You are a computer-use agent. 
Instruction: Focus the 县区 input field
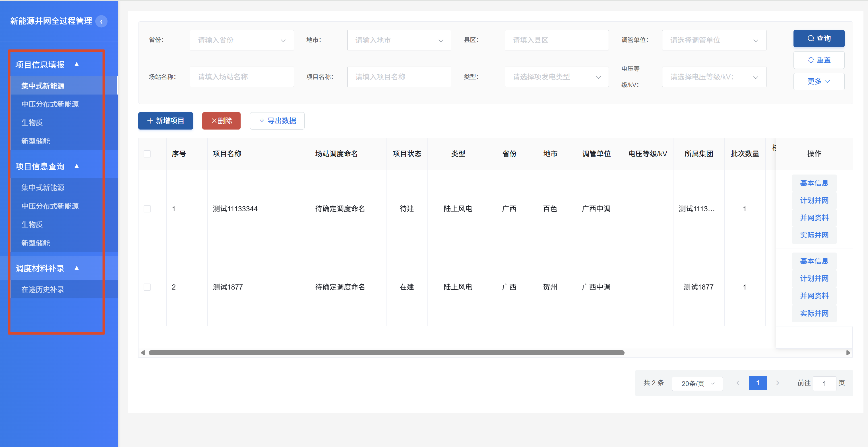pyautogui.click(x=557, y=40)
